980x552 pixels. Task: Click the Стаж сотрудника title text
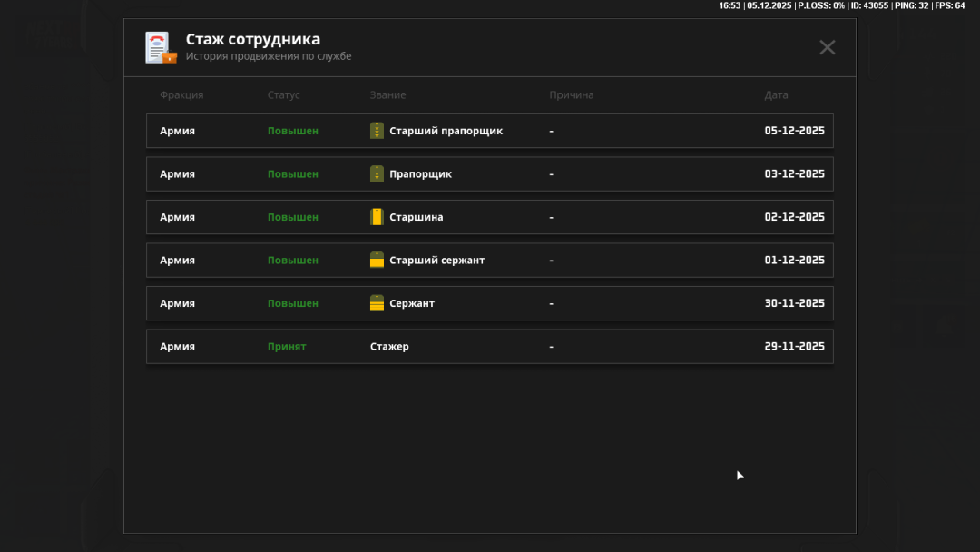pyautogui.click(x=252, y=39)
